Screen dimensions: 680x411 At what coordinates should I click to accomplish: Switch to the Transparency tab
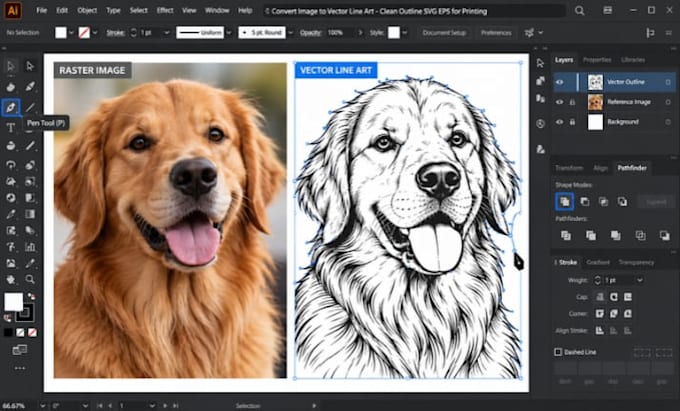(636, 262)
